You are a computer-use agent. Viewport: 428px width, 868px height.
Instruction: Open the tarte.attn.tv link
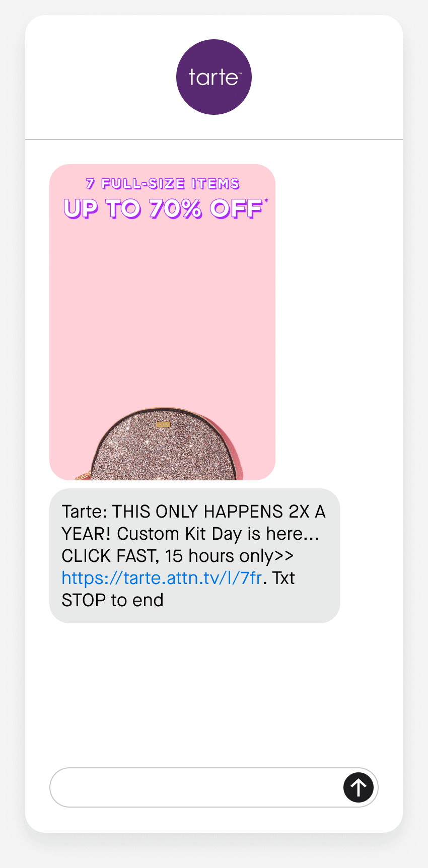tap(162, 578)
